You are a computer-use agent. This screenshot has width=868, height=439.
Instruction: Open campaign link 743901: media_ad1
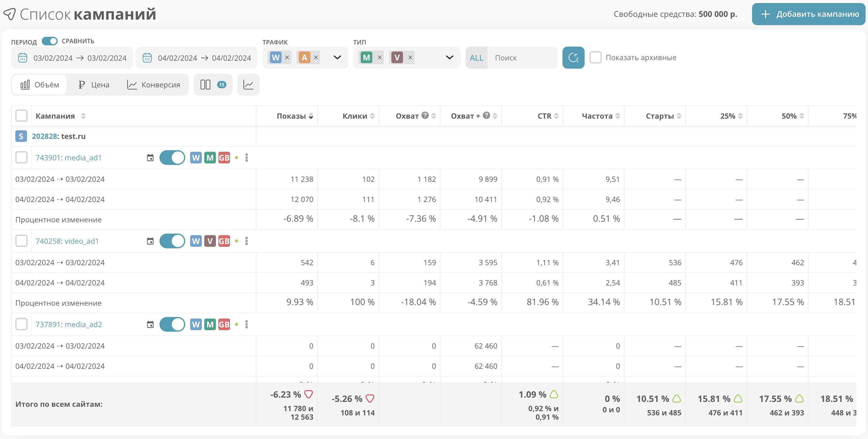coord(69,158)
